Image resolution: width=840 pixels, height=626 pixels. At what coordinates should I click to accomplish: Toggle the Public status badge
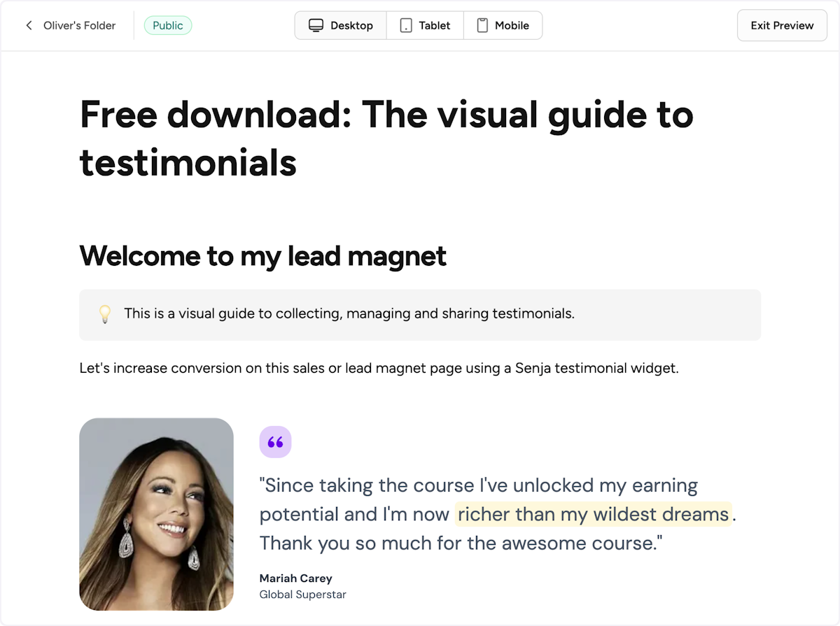coord(168,25)
